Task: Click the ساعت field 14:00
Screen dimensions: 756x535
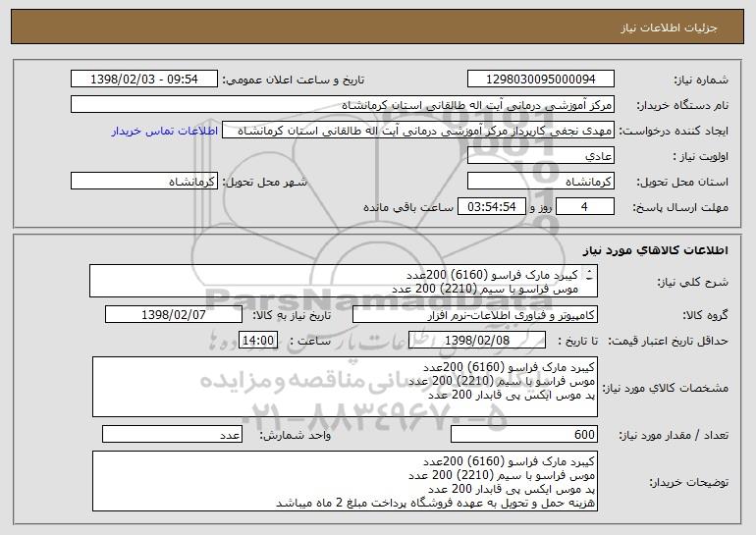Action: pos(258,341)
